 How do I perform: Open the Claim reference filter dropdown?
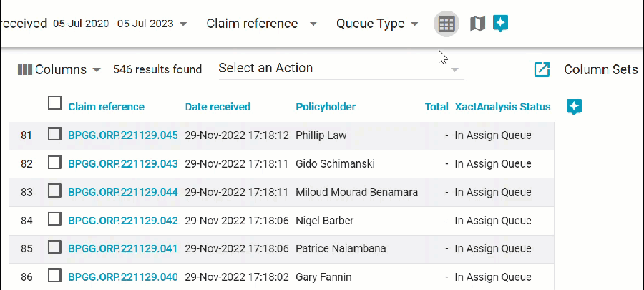click(313, 24)
